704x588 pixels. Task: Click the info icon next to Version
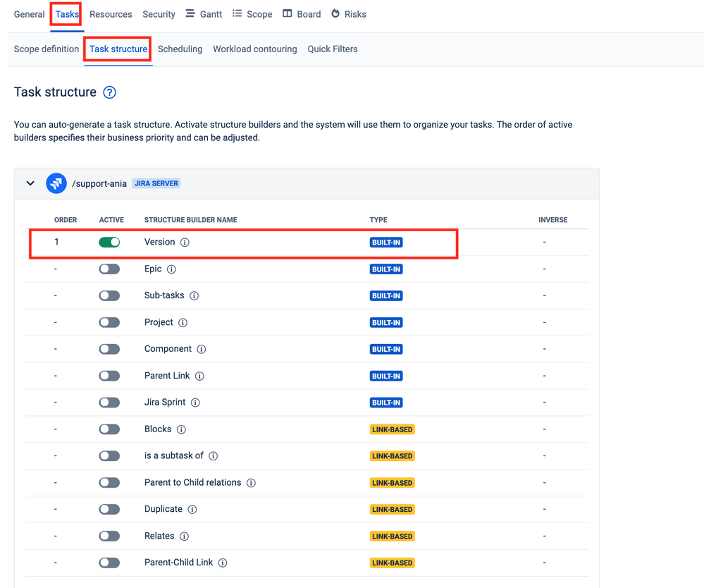(185, 243)
